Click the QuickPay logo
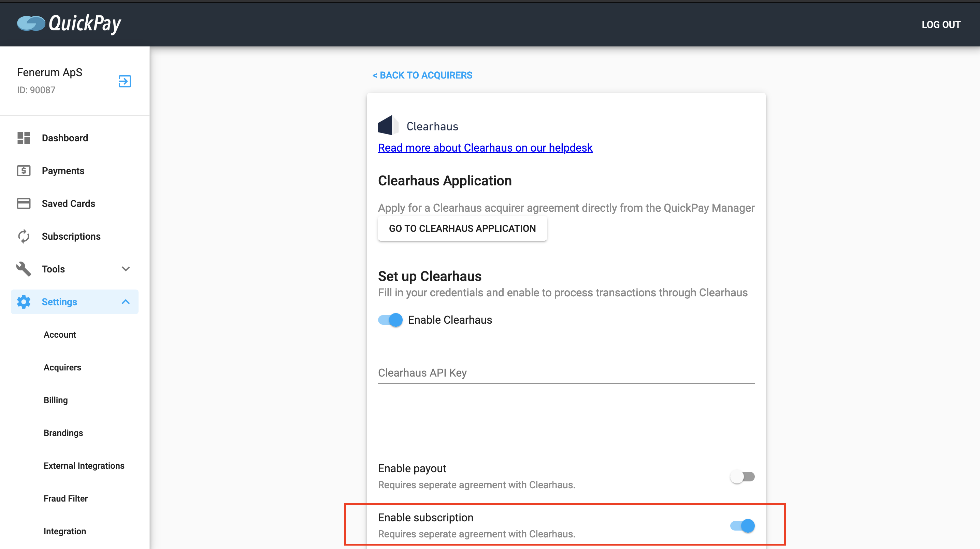The height and width of the screenshot is (549, 980). [69, 24]
